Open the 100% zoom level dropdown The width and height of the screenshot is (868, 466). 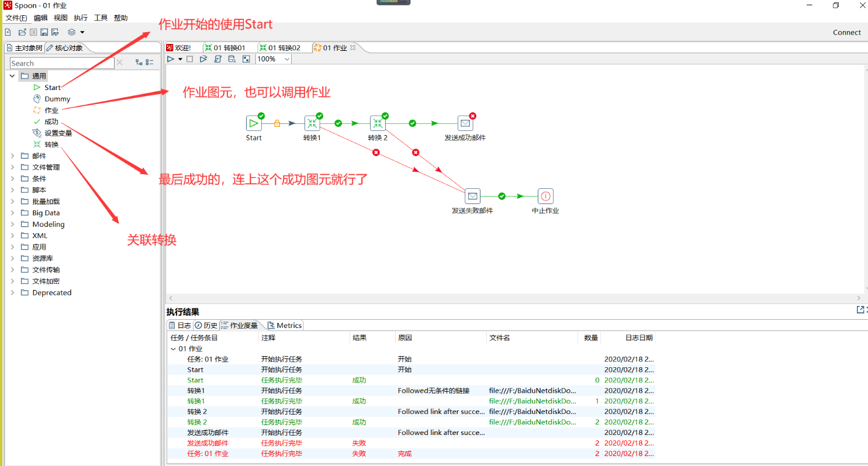click(x=286, y=59)
